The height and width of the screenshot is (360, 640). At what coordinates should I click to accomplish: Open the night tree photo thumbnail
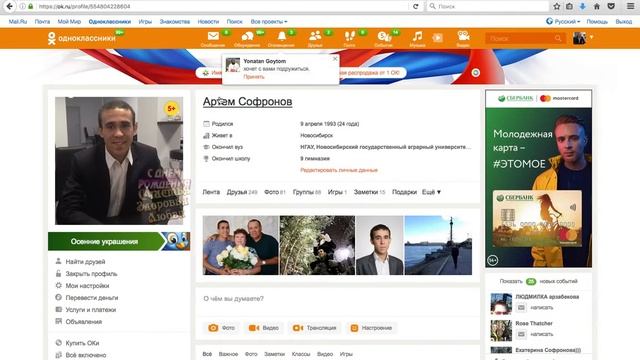tap(317, 245)
